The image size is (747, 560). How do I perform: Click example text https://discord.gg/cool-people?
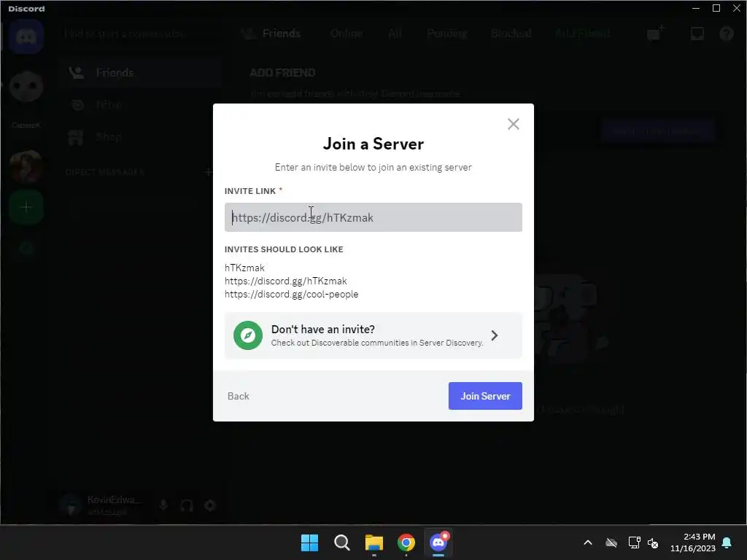(x=292, y=295)
